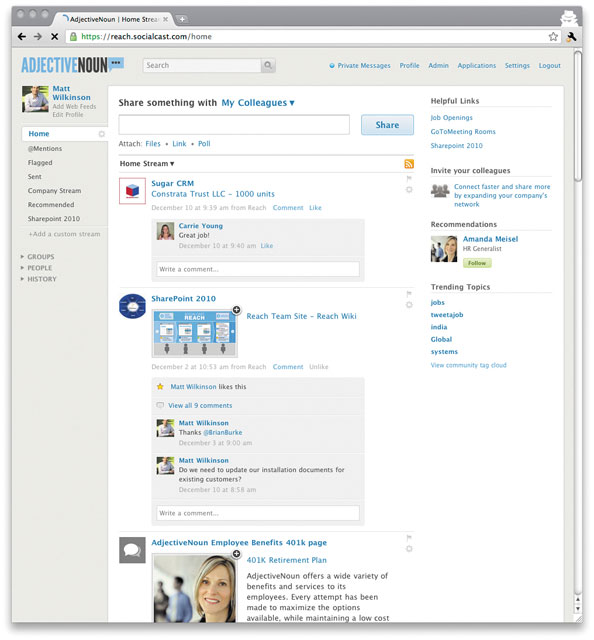Open the gear options on Sugar CRM post
594x640 pixels.
[x=409, y=189]
